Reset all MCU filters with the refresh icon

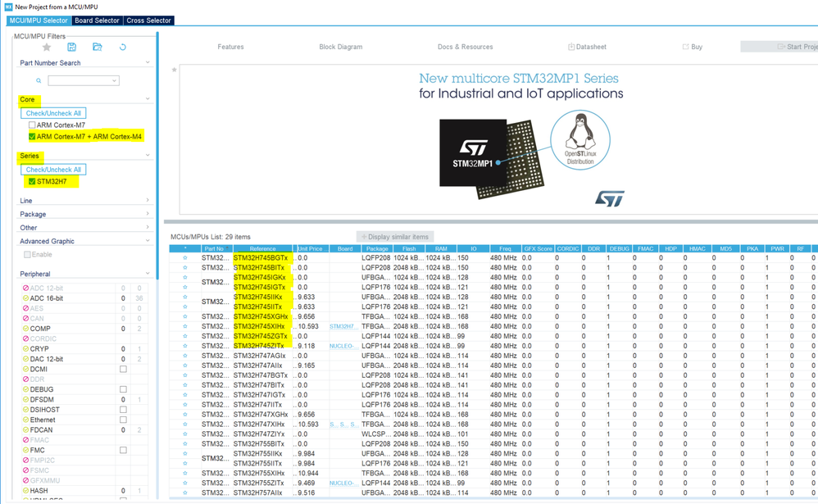tap(123, 47)
